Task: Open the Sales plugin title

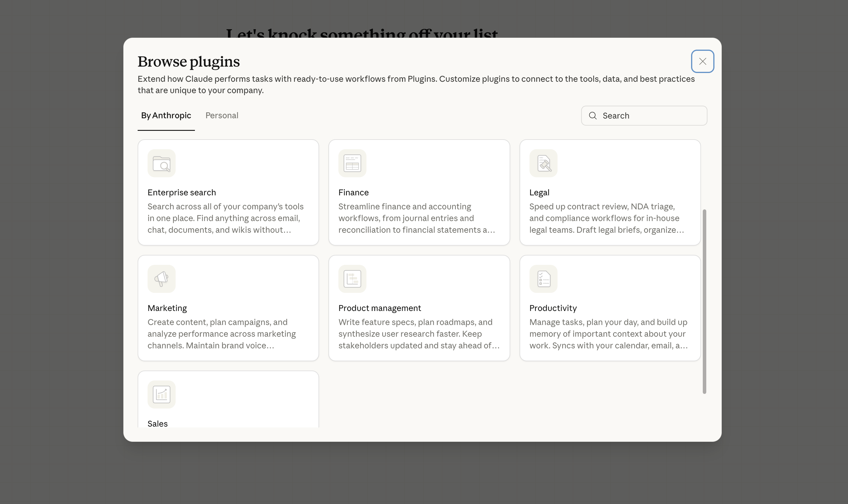Action: pyautogui.click(x=158, y=423)
